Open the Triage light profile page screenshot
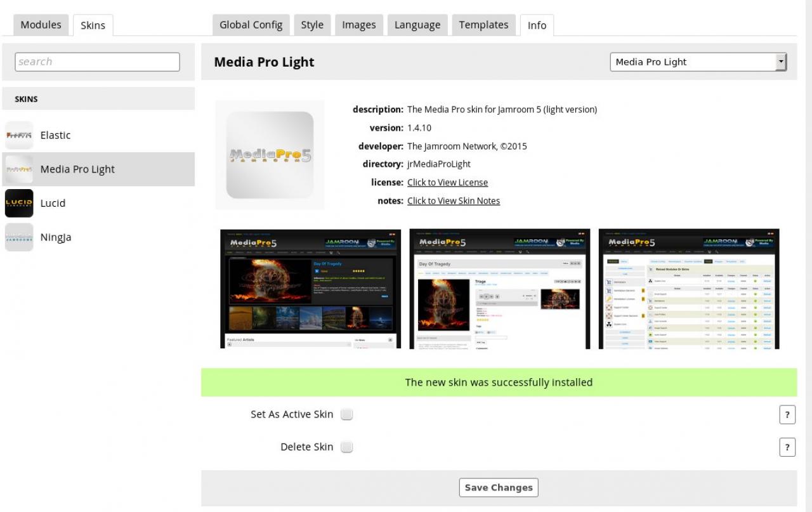Image resolution: width=812 pixels, height=512 pixels. tap(500, 289)
